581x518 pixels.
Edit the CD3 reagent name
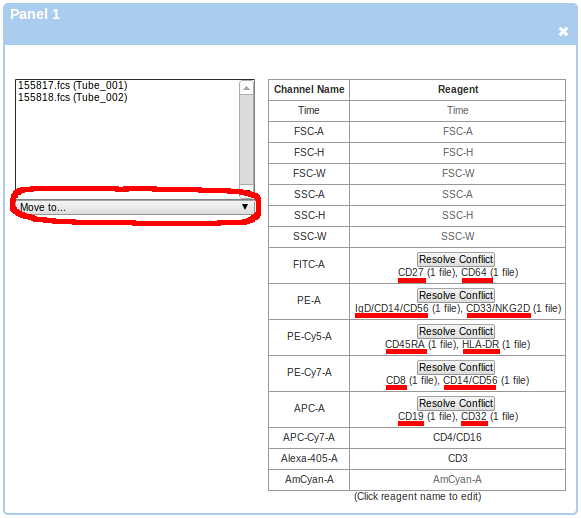coord(457,458)
